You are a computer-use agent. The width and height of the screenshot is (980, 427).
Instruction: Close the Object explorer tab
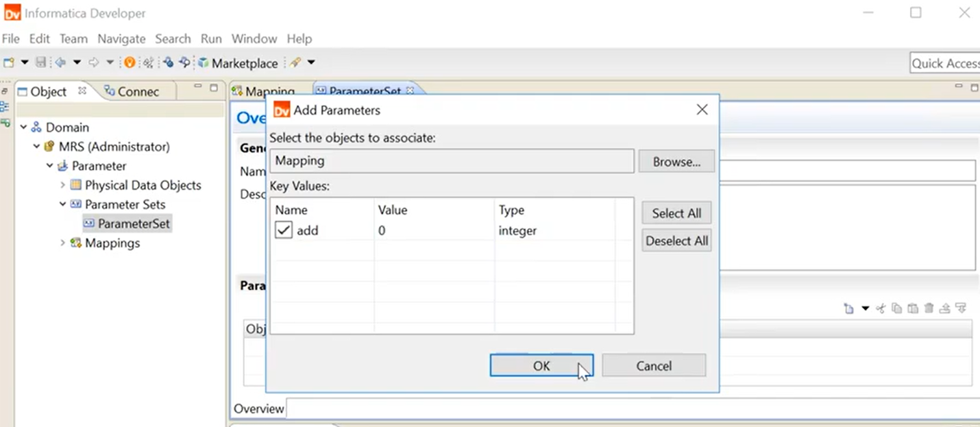[x=82, y=91]
